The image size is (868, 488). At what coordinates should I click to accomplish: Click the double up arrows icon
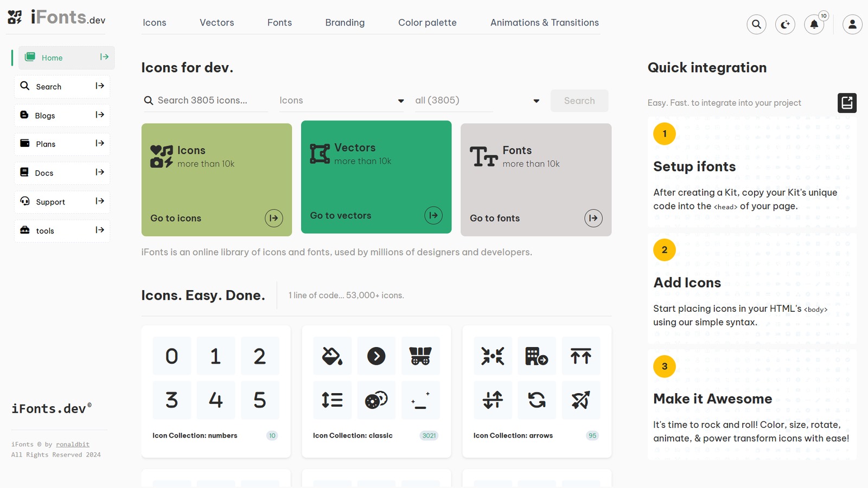click(x=581, y=356)
